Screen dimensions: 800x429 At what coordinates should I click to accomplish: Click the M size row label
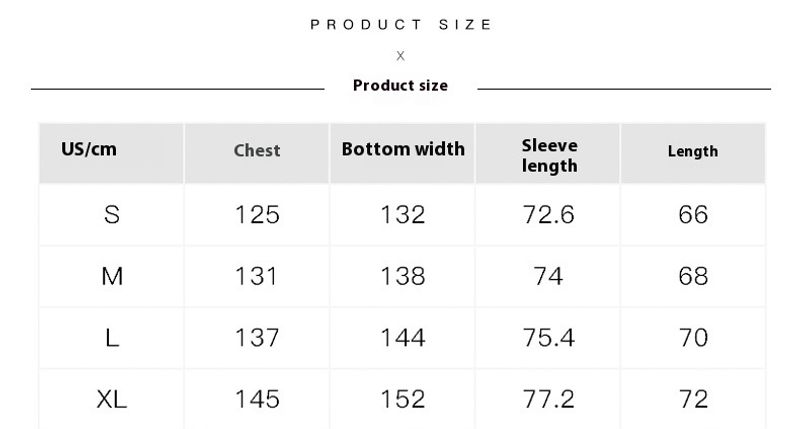[112, 276]
